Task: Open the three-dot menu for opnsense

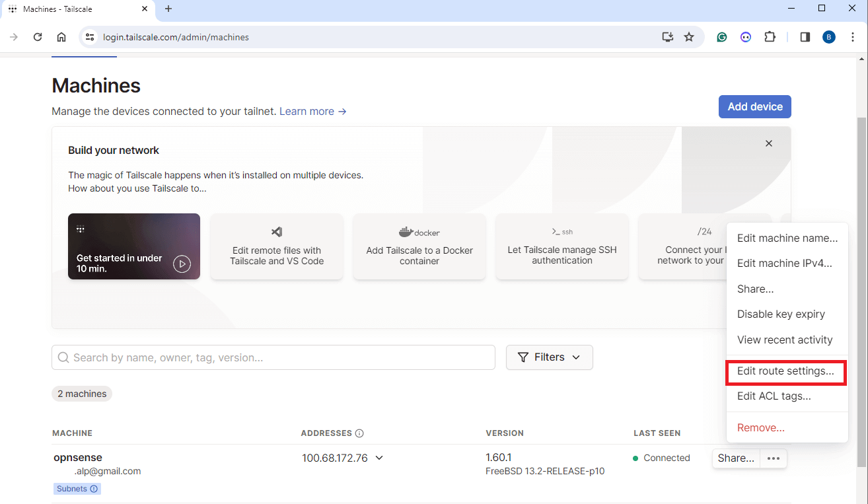Action: pos(774,458)
